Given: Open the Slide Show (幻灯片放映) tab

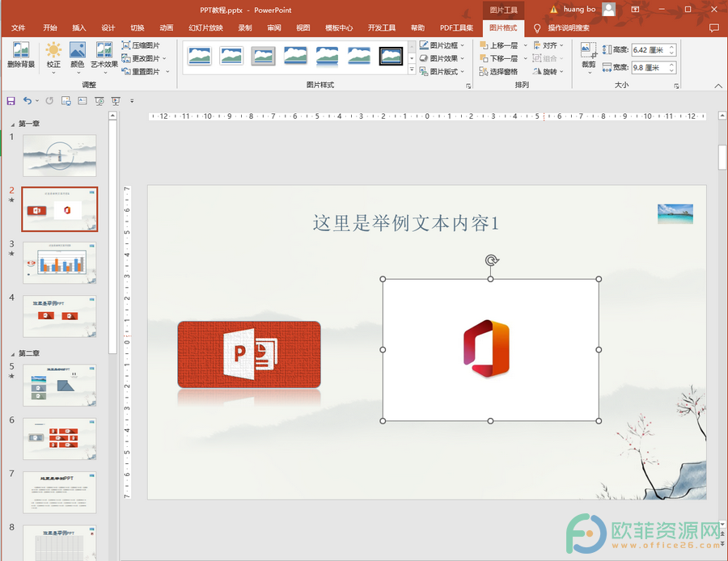Looking at the screenshot, I should (205, 27).
